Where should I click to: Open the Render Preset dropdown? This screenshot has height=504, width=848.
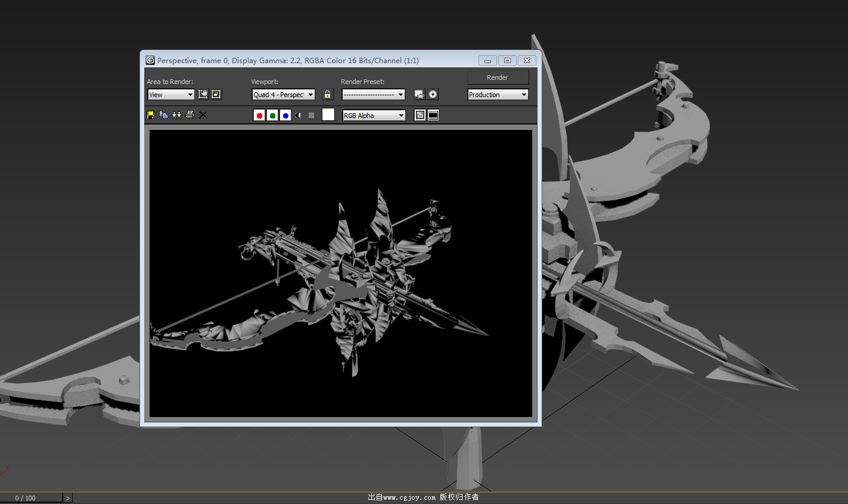pos(374,95)
